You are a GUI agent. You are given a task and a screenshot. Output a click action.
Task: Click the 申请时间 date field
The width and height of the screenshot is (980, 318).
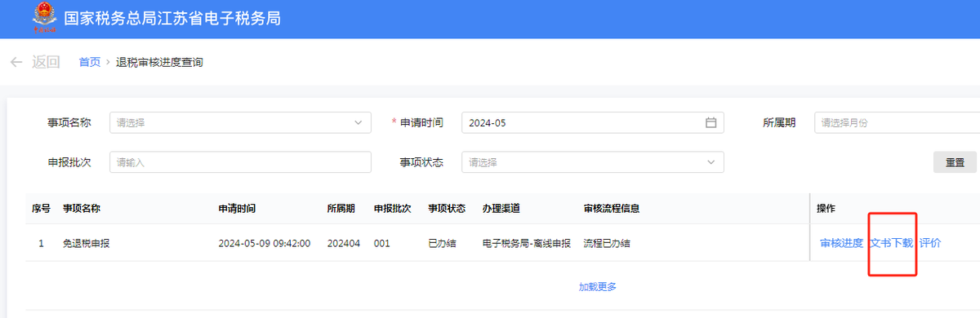[x=593, y=123]
